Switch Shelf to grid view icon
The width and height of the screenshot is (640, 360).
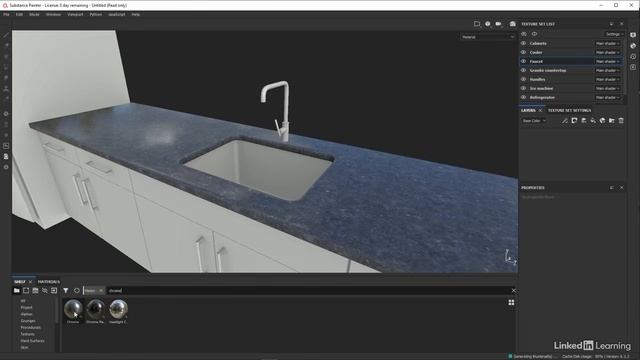pos(511,302)
